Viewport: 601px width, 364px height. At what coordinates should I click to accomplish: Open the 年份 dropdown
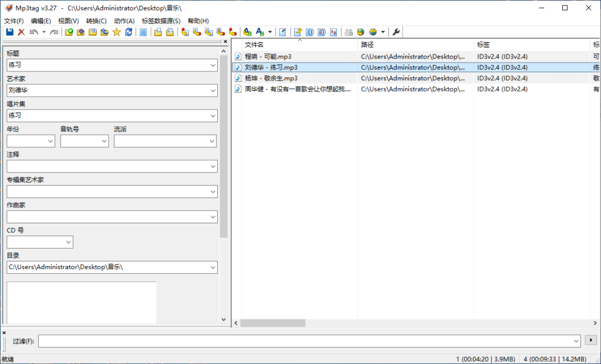pyautogui.click(x=50, y=141)
